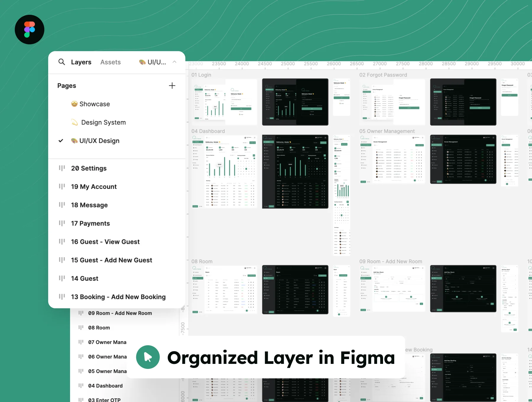Select the UI/UX Design page
Viewport: 532px width, 402px height.
coord(99,141)
